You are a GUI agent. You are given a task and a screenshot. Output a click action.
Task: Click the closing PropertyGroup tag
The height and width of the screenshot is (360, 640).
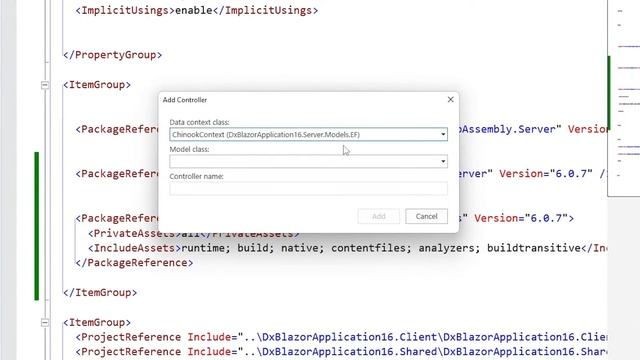tap(113, 55)
